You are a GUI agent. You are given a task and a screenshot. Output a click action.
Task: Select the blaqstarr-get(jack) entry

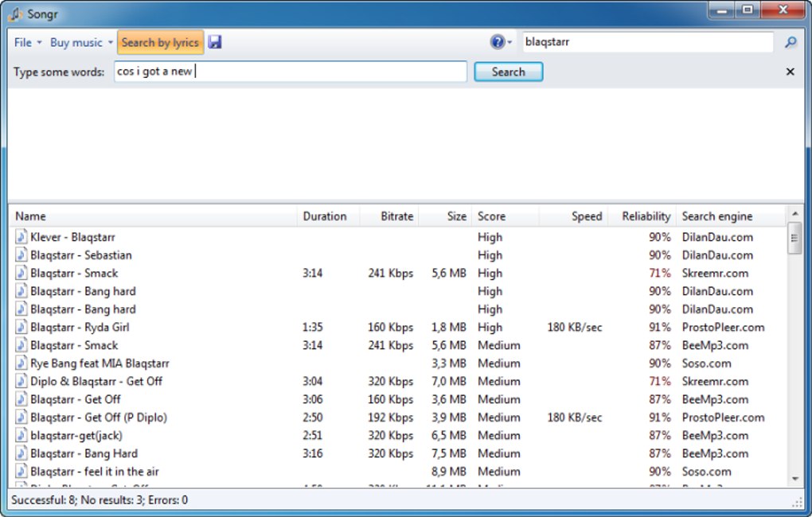[x=398, y=435]
